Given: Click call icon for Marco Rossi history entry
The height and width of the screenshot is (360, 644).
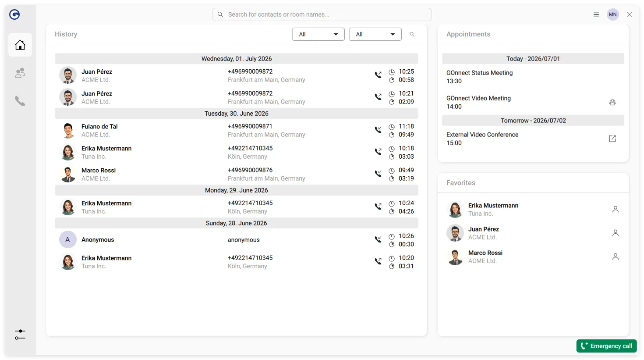Looking at the screenshot, I should pyautogui.click(x=378, y=174).
